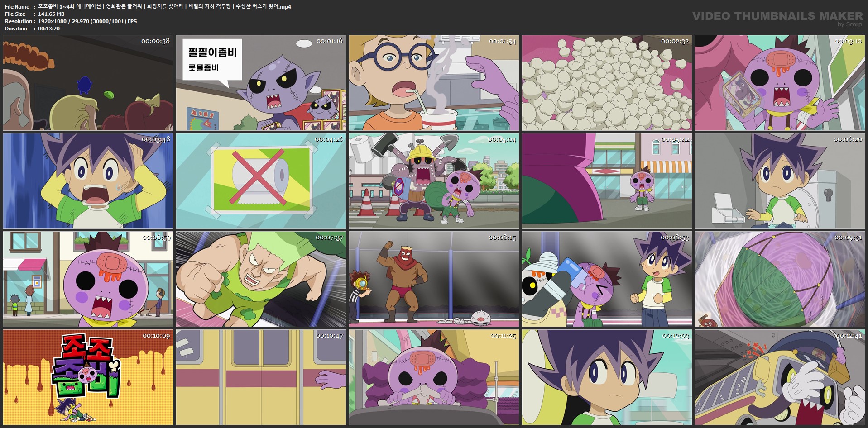The width and height of the screenshot is (868, 428).
Task: Open the frame stamped 00:01:16
Action: pos(261,83)
